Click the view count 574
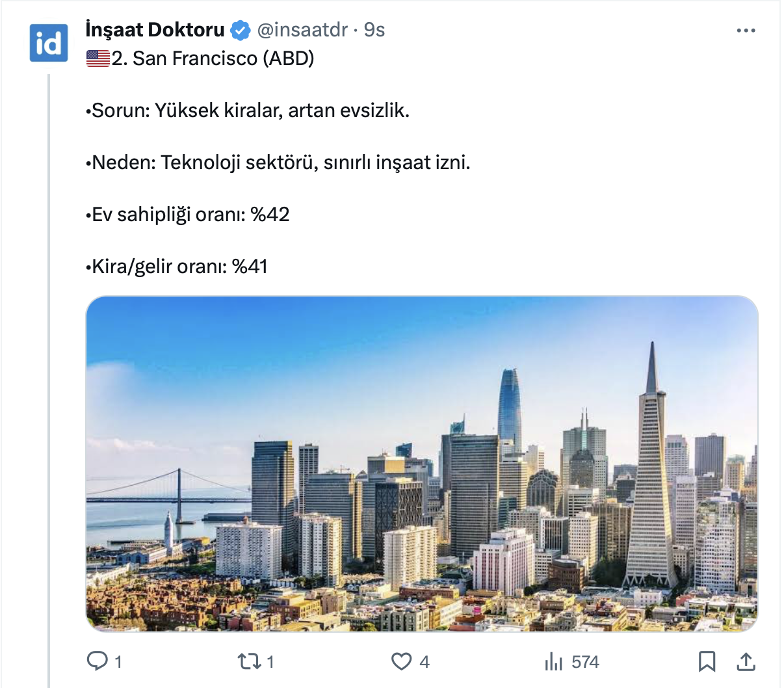This screenshot has width=784, height=688. pos(585,662)
